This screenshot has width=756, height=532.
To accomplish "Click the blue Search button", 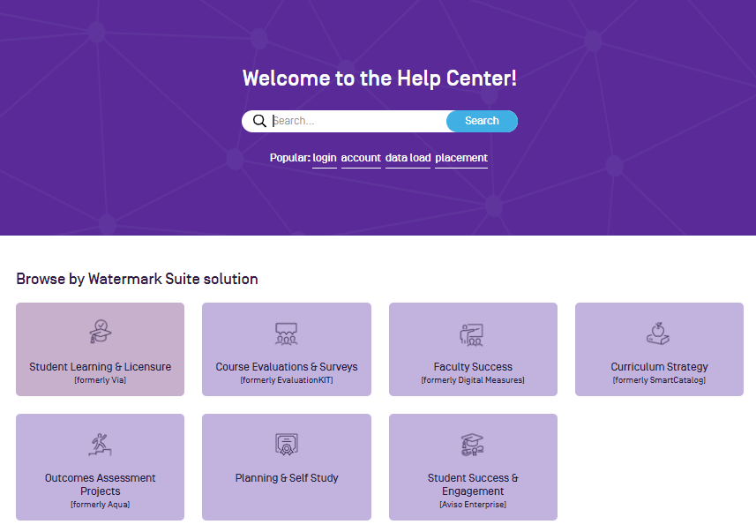I will click(x=483, y=121).
